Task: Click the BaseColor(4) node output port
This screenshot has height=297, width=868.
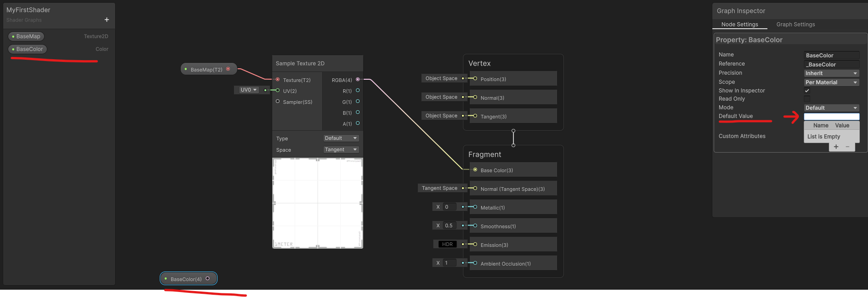Action: point(208,278)
